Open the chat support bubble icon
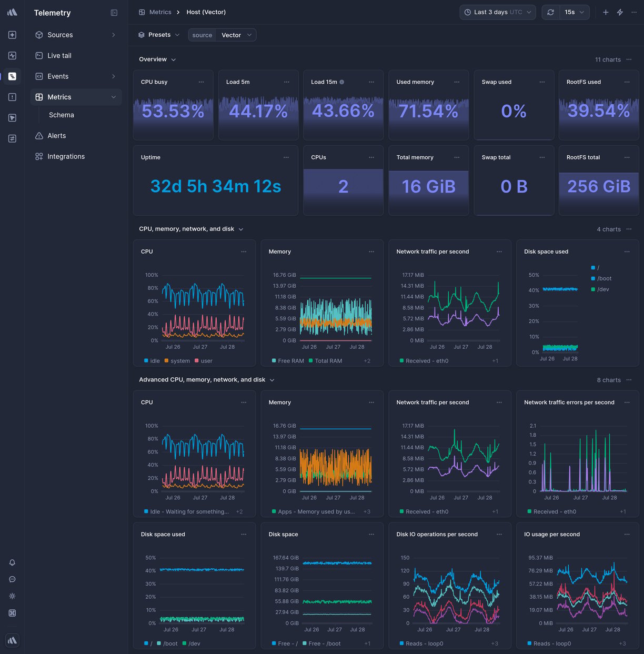 click(x=12, y=579)
